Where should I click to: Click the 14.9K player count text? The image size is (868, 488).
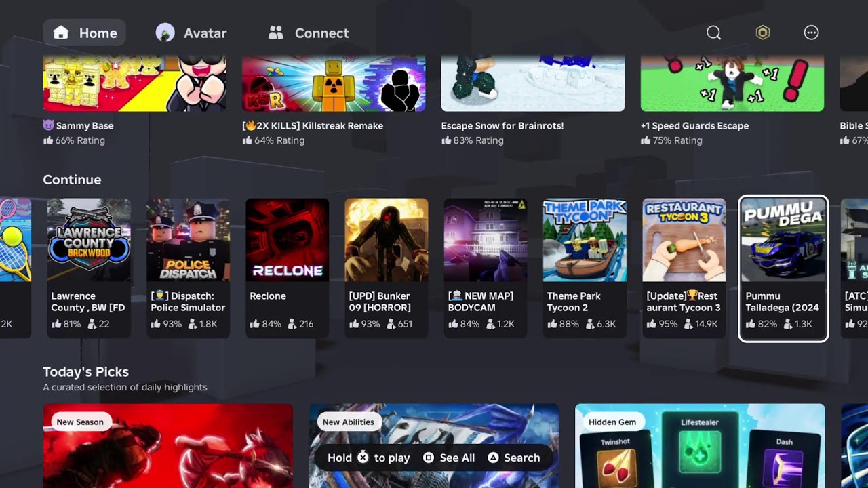pos(706,324)
